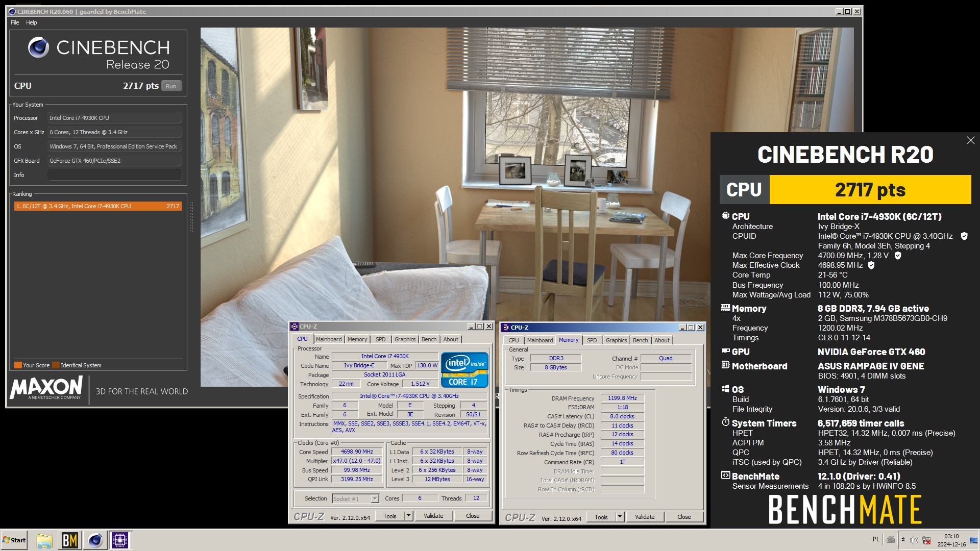The height and width of the screenshot is (551, 980).
Task: Click the shield beside Max Effective Clock value
Action: click(x=871, y=265)
